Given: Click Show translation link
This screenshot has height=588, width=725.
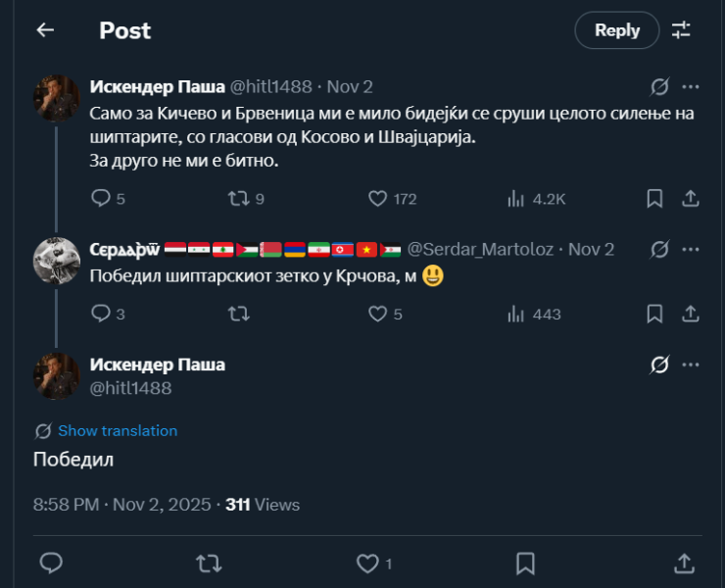Looking at the screenshot, I should click(x=118, y=431).
